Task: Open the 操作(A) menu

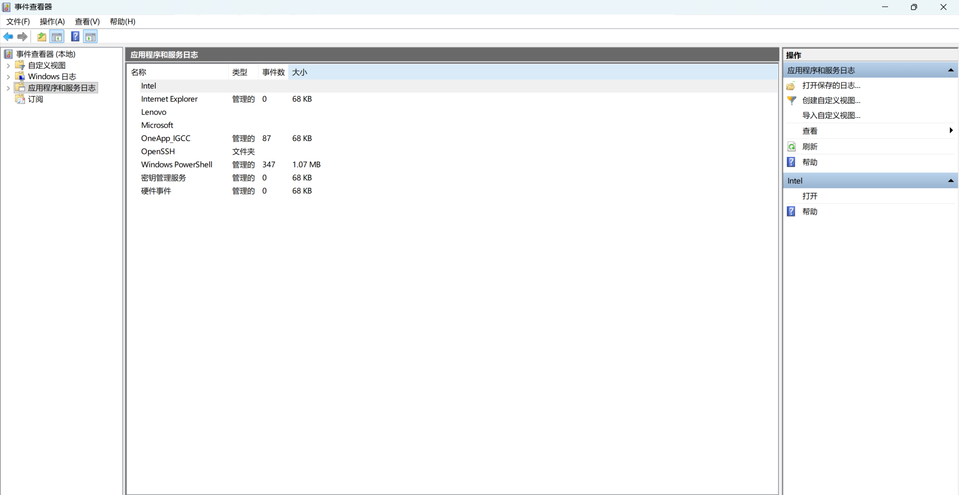Action: click(x=52, y=21)
